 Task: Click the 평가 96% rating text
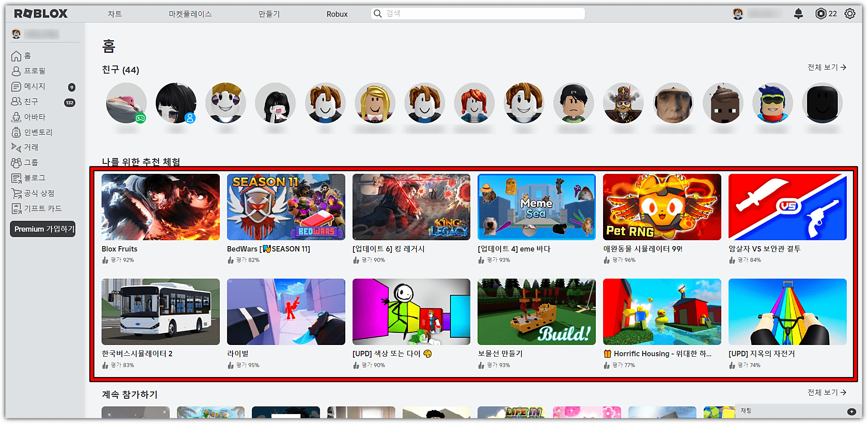624,260
